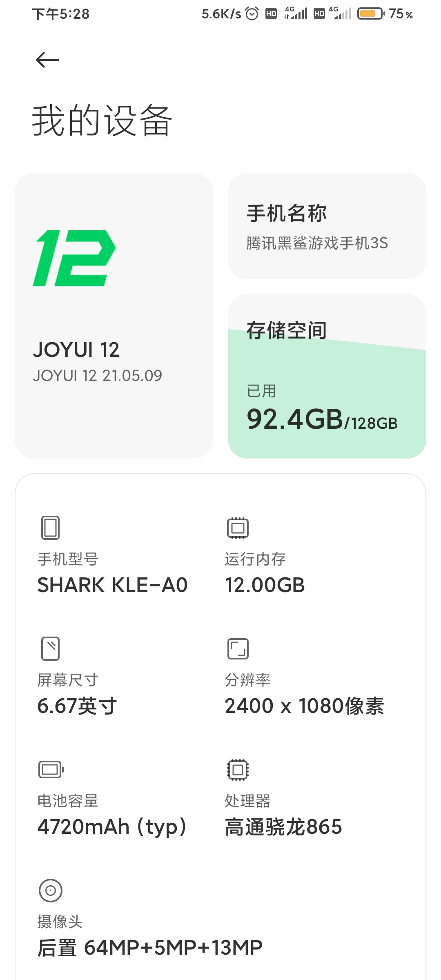Image resolution: width=441 pixels, height=980 pixels.
Task: Tap the processor chip icon
Action: tap(238, 770)
